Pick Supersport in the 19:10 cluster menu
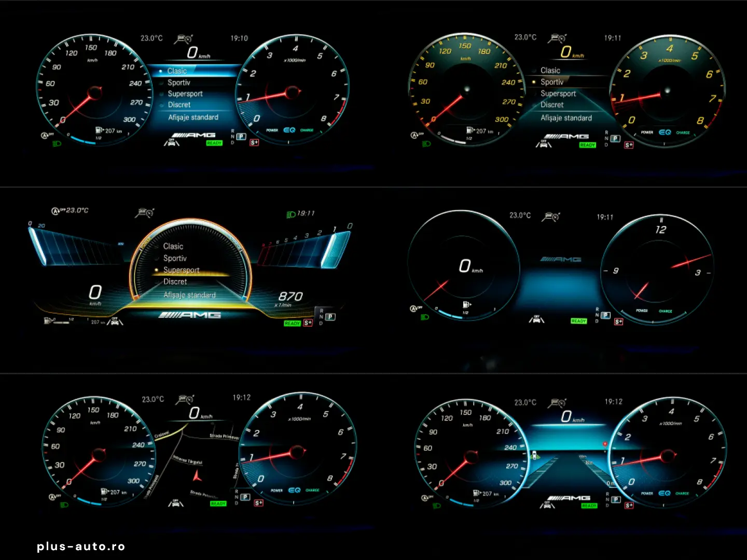Screen dimensions: 747x560 point(185,94)
